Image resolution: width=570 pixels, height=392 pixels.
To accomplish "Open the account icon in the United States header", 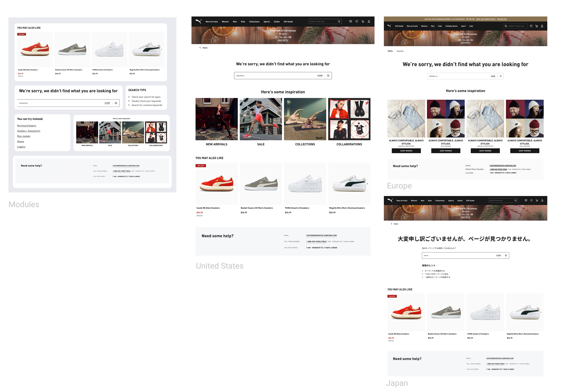I will coord(369,21).
